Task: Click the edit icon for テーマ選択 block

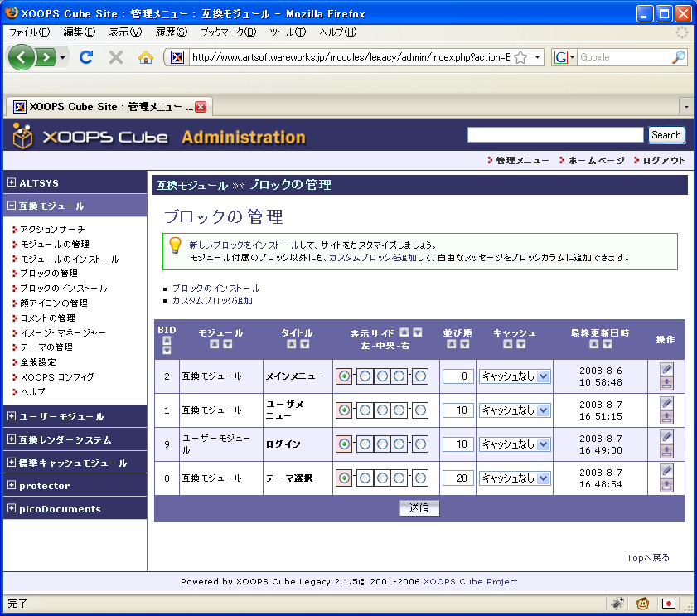Action: (666, 470)
